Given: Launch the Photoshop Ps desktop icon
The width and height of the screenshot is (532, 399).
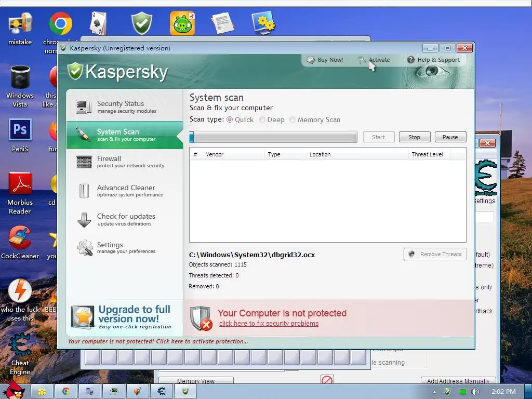Looking at the screenshot, I should click(20, 129).
